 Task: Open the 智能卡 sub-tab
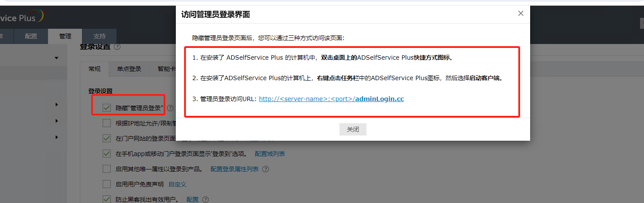166,69
